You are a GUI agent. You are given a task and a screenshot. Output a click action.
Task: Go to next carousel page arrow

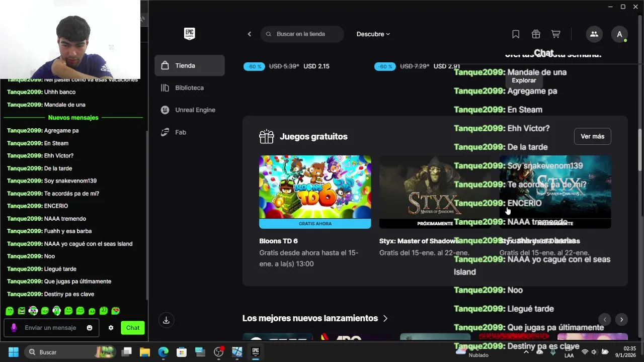click(x=621, y=319)
